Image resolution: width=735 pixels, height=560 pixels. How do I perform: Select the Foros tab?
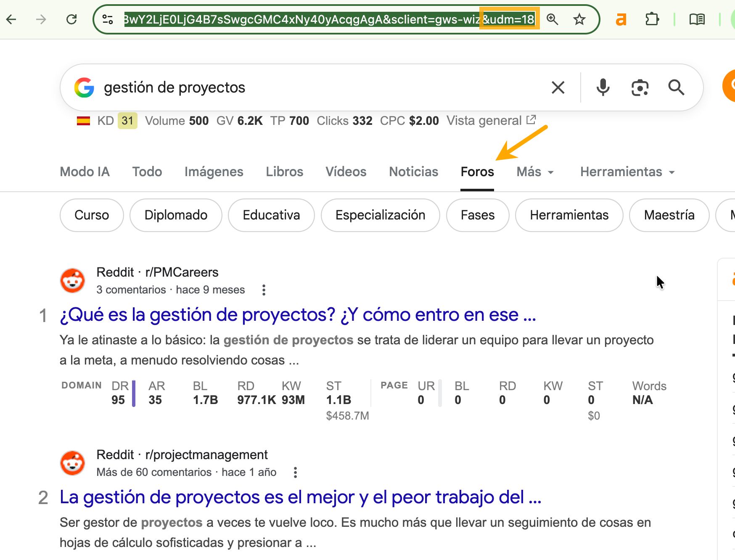click(x=477, y=172)
